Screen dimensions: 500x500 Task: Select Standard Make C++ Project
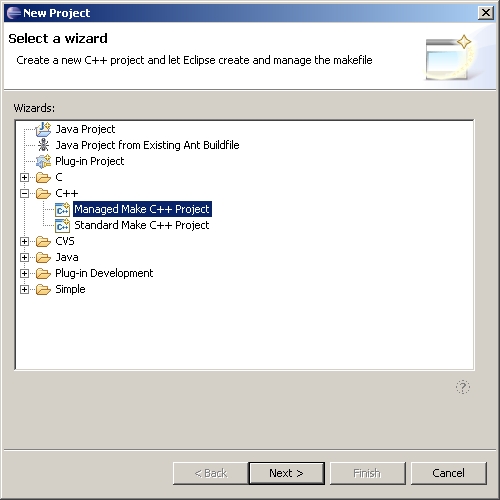[142, 225]
